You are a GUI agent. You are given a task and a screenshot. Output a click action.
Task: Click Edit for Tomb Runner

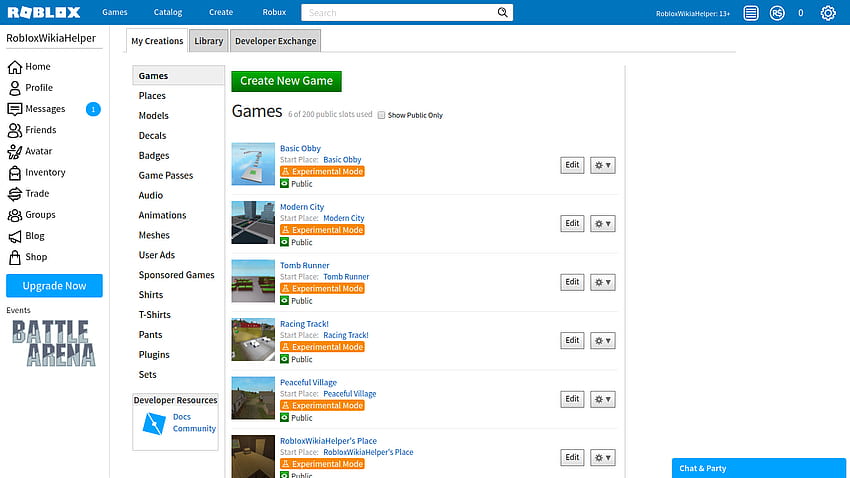(572, 282)
